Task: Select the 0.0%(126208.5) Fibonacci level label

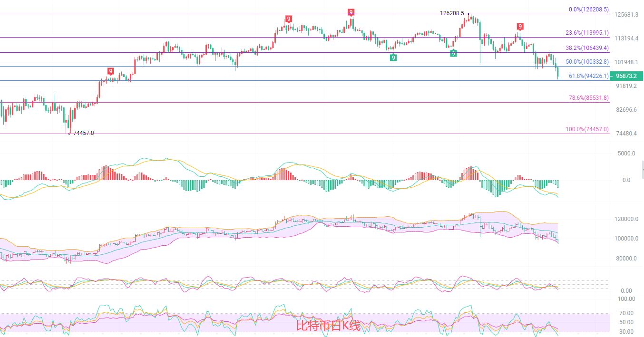Action: (588, 10)
